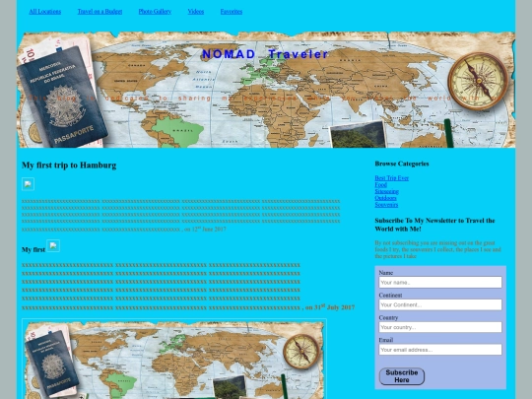The image size is (532, 399).
Task: Go to Photo Gallery
Action: [155, 12]
